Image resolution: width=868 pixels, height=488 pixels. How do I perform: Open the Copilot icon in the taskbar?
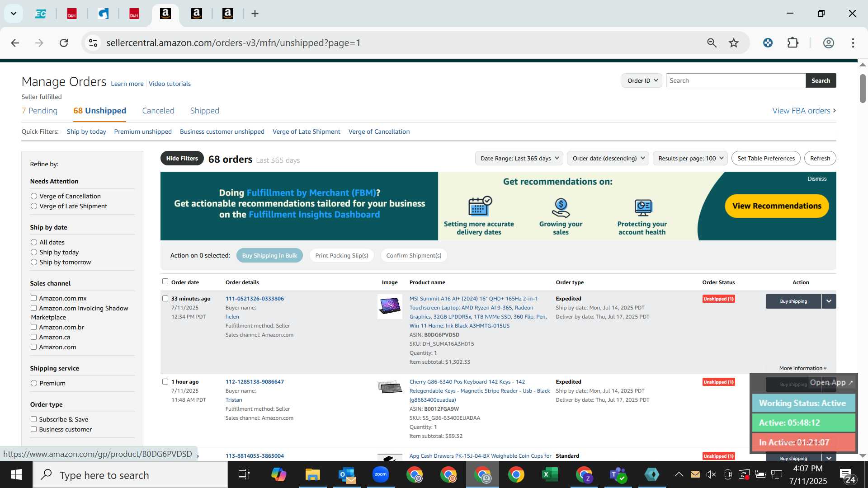click(x=278, y=475)
